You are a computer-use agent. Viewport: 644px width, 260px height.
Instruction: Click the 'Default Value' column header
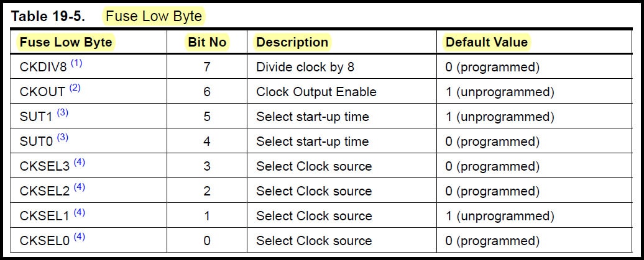[x=487, y=42]
